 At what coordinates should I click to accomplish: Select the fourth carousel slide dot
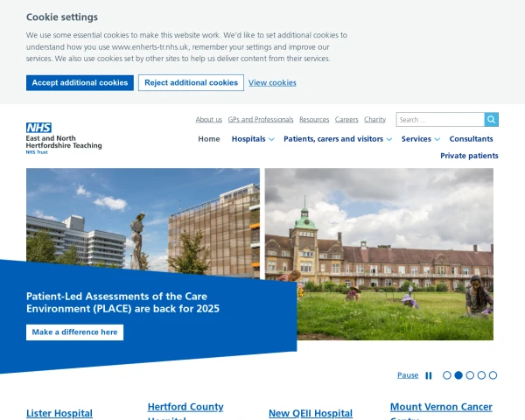(x=481, y=375)
